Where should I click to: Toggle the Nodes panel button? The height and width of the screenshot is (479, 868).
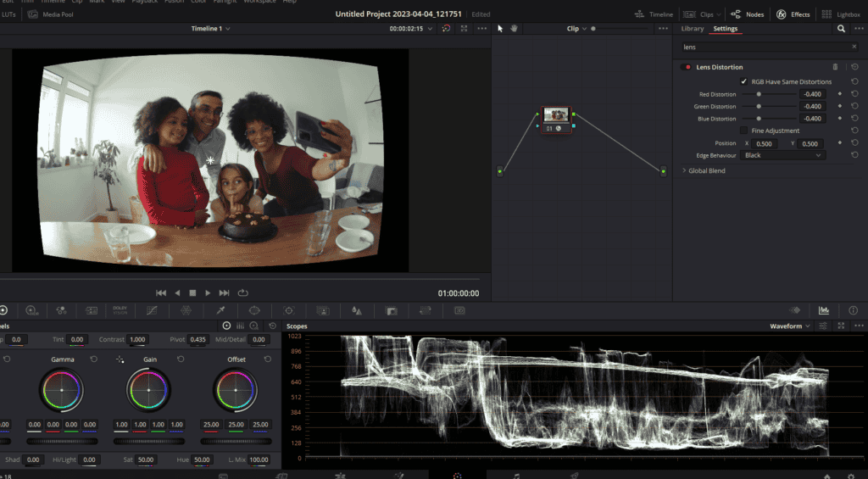point(748,14)
